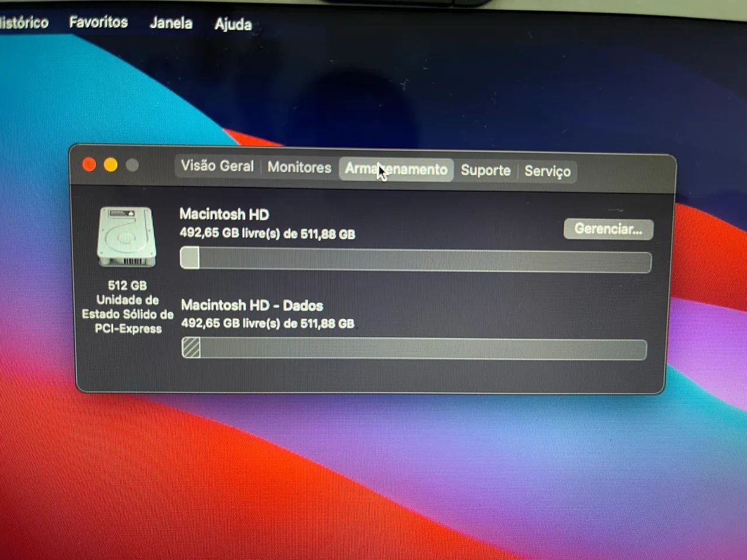Click the free space text under Macintosh HD
Viewport: 747px width, 560px height.
(267, 233)
